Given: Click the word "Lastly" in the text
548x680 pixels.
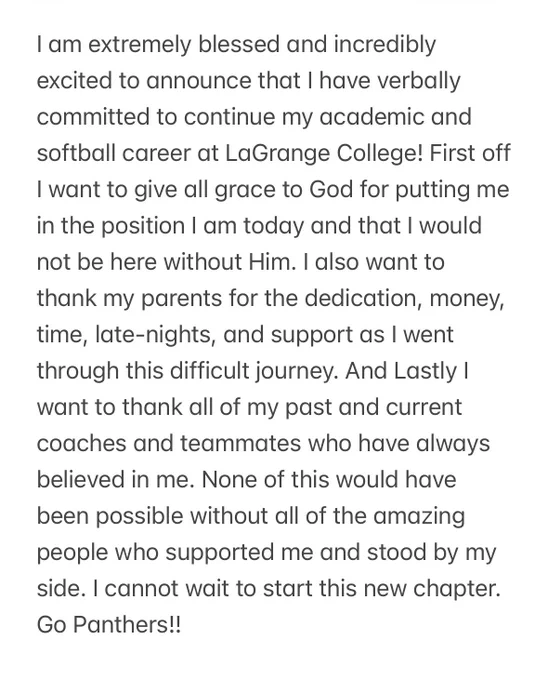Looking at the screenshot, I should point(425,372).
